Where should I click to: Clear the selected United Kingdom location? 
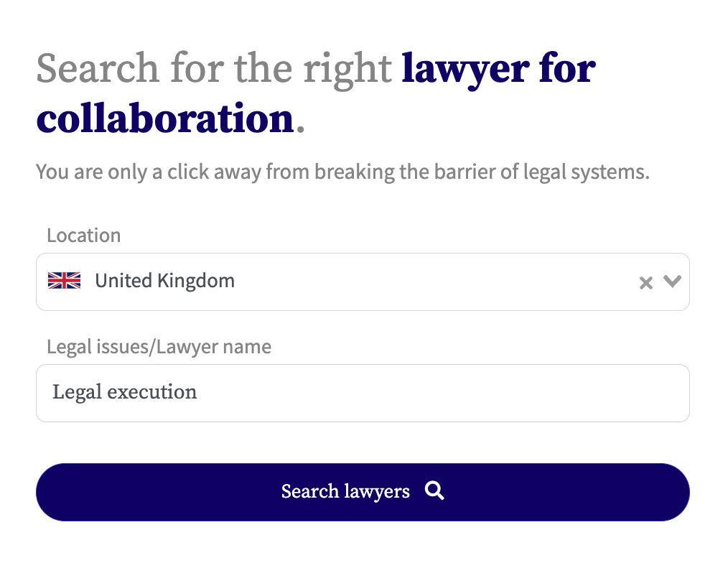[x=645, y=282]
